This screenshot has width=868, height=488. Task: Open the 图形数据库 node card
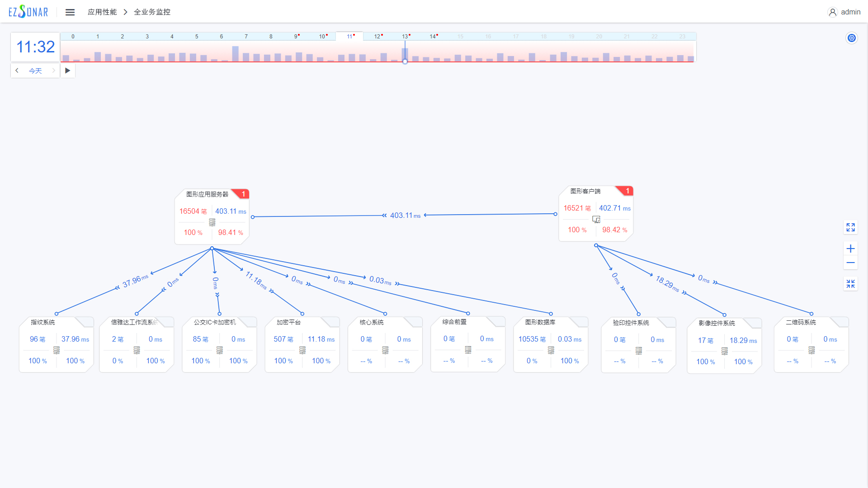tap(551, 344)
